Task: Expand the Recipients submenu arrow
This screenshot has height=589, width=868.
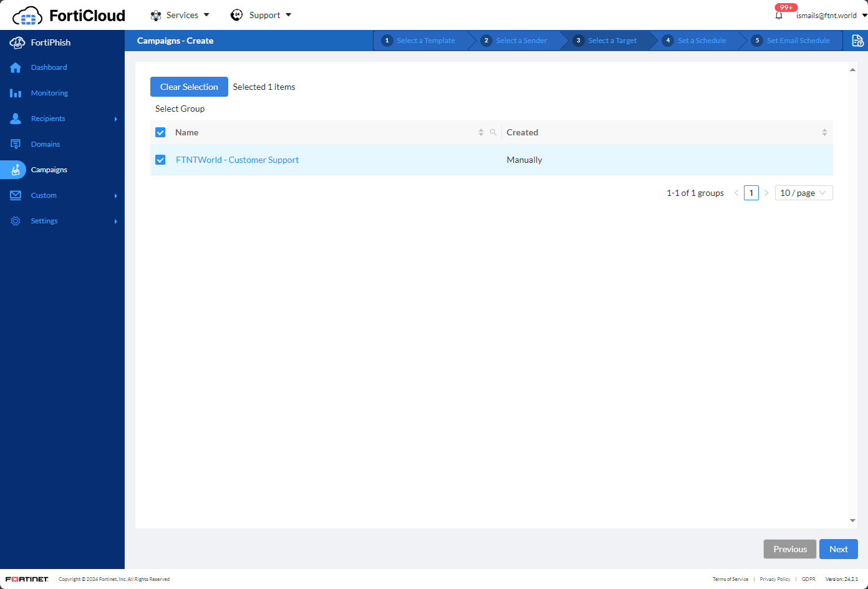Action: [x=116, y=119]
